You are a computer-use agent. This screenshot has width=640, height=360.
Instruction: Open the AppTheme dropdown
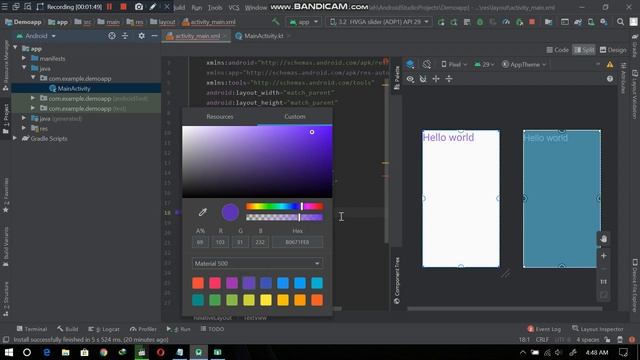[x=524, y=64]
